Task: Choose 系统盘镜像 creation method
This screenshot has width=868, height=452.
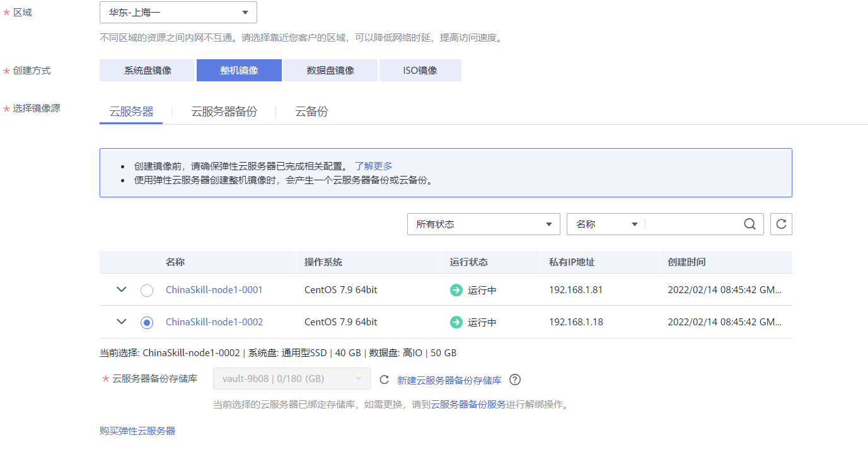Action: [x=148, y=71]
